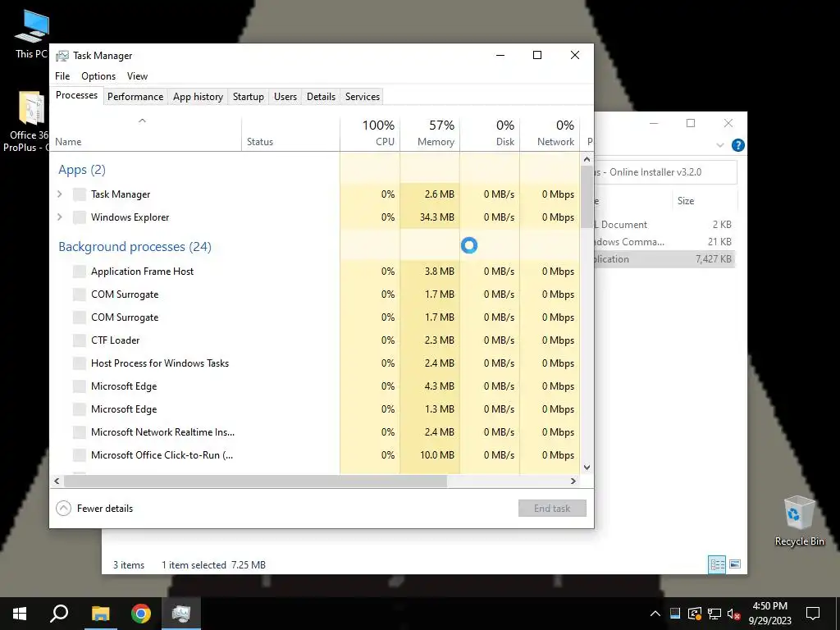840x630 pixels.
Task: Select the Microsoft Edge 4.3 MB process
Action: coord(315,386)
